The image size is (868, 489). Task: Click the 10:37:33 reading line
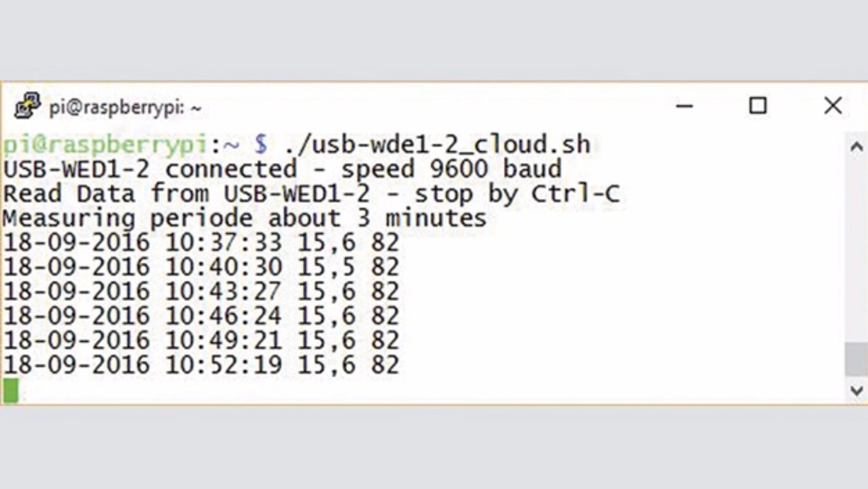[x=201, y=243]
